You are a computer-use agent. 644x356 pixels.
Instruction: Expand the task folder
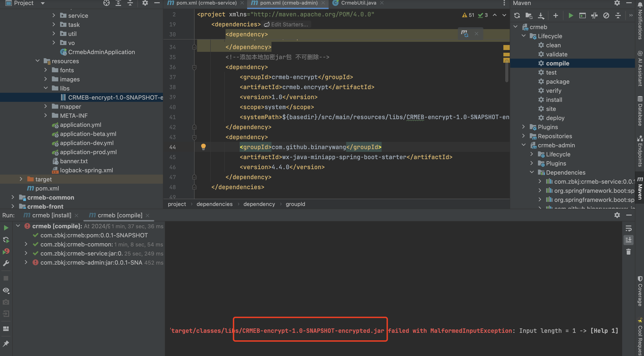tap(53, 25)
